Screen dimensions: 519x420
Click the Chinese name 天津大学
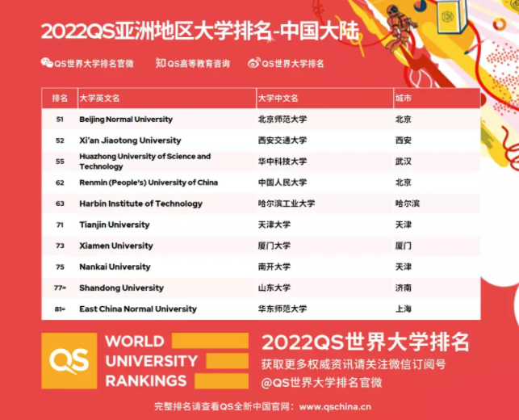coord(274,225)
